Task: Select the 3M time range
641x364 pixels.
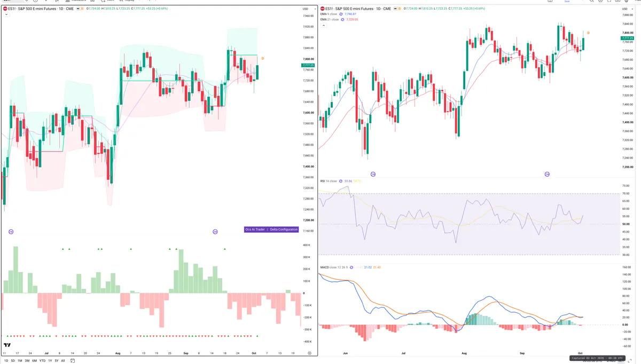Action: pyautogui.click(x=27, y=361)
